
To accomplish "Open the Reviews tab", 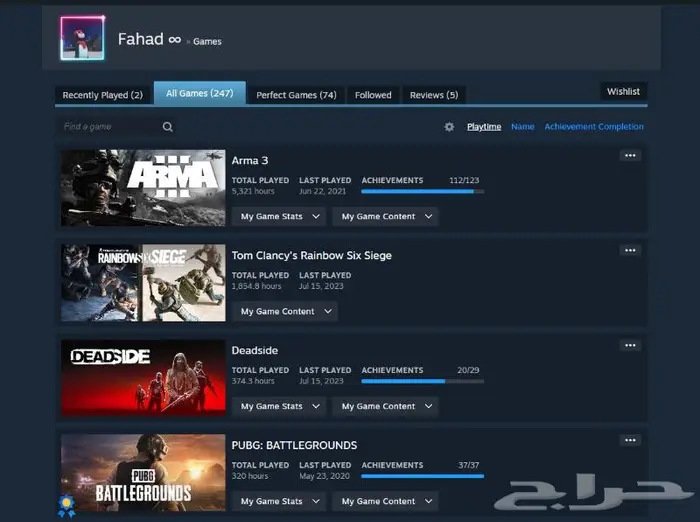I will point(433,95).
